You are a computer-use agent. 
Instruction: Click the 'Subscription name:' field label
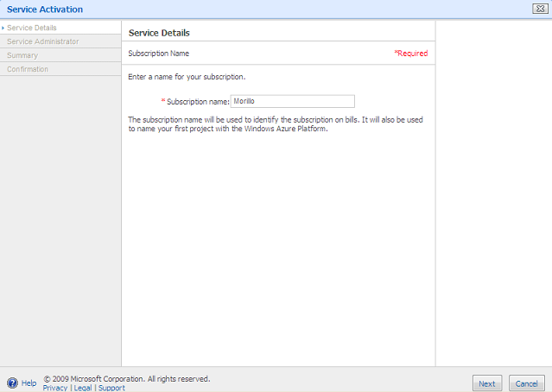click(x=198, y=101)
